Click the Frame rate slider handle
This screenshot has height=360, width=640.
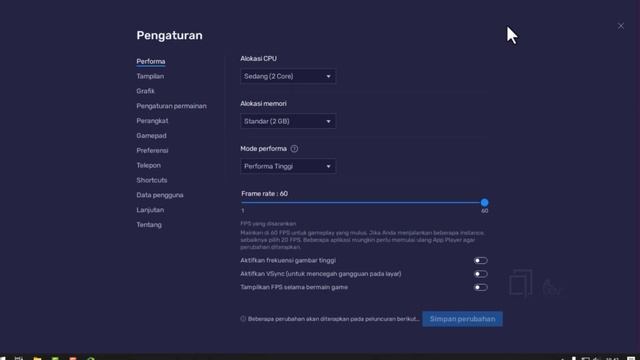484,202
